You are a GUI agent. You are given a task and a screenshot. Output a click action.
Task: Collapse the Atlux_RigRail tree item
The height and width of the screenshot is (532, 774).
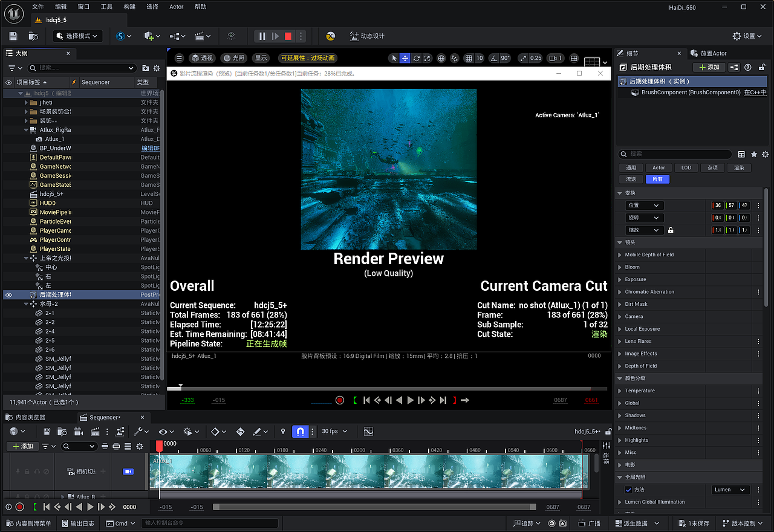pyautogui.click(x=27, y=130)
